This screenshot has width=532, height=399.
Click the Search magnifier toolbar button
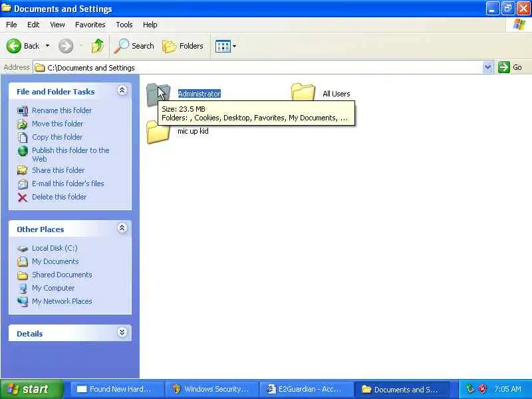134,46
